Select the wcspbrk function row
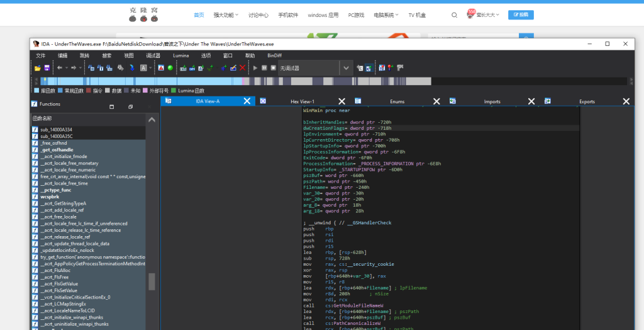This screenshot has width=644, height=330. point(89,196)
